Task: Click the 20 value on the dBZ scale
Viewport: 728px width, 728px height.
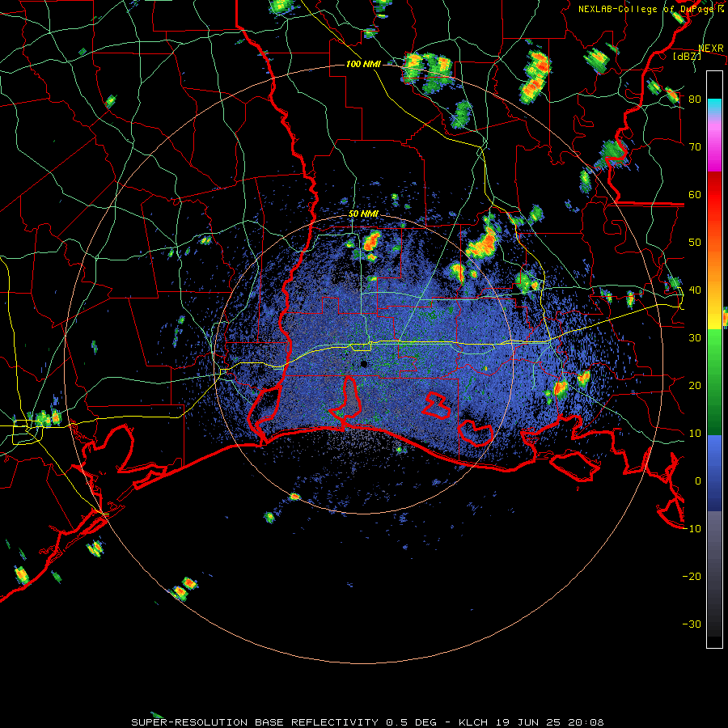Action: pos(695,385)
